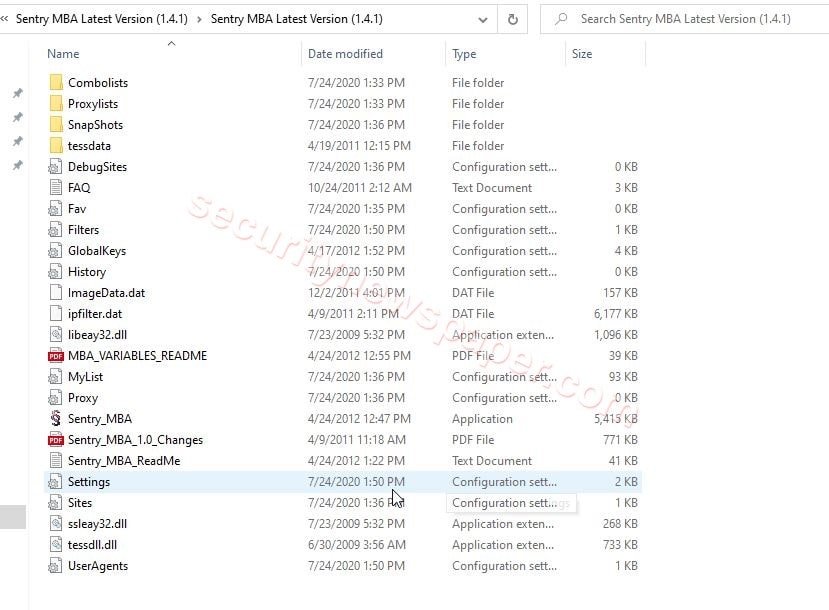The image size is (829, 610).
Task: Click the 6,177 KB size value
Action: click(x=615, y=313)
